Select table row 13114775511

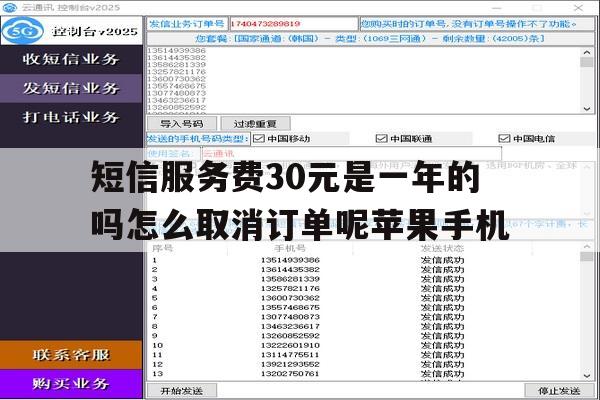[x=364, y=355]
